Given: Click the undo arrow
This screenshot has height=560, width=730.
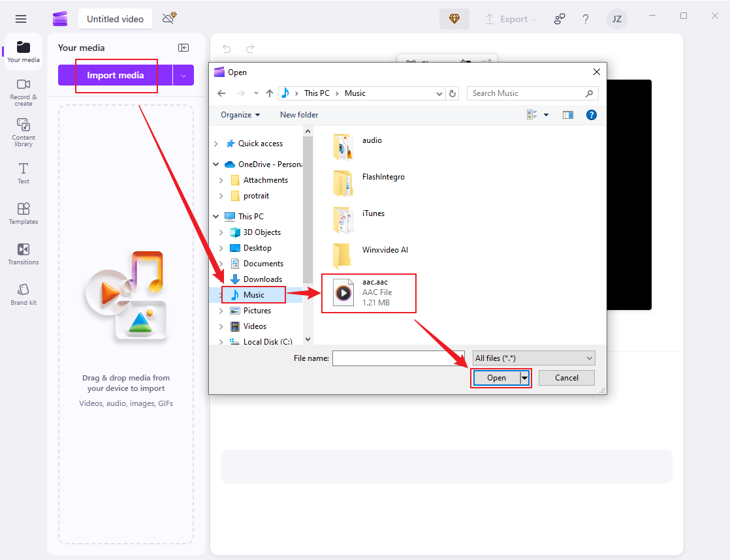Looking at the screenshot, I should click(x=226, y=49).
